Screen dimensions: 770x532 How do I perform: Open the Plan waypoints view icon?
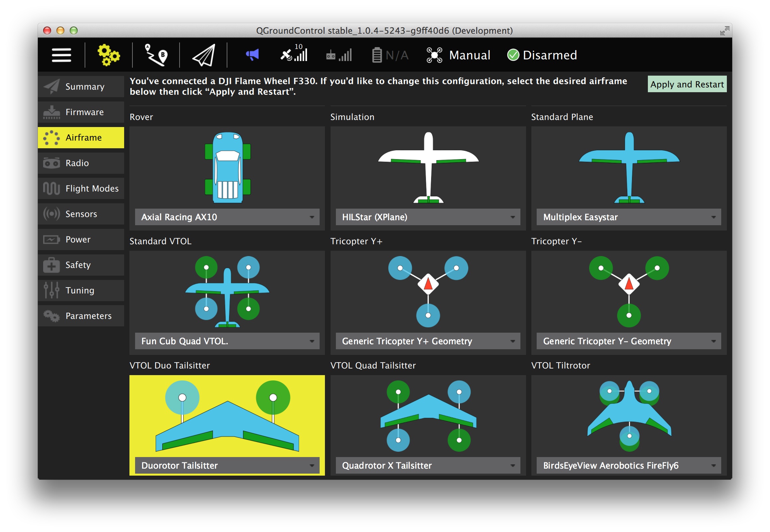point(156,55)
